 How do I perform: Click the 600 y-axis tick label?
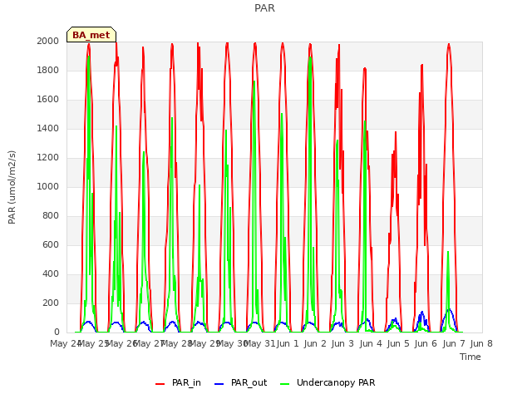pyautogui.click(x=51, y=244)
